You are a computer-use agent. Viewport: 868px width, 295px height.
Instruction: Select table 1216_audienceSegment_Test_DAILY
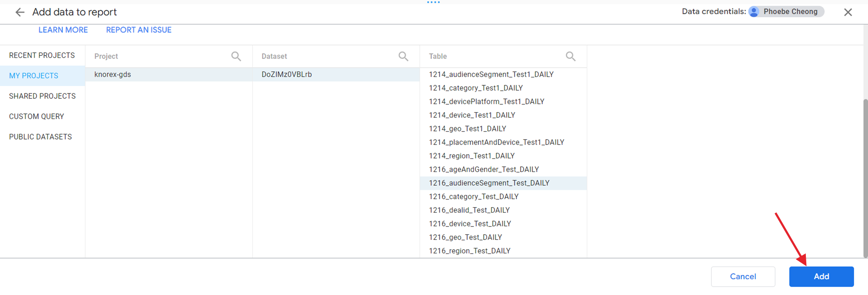pos(489,183)
